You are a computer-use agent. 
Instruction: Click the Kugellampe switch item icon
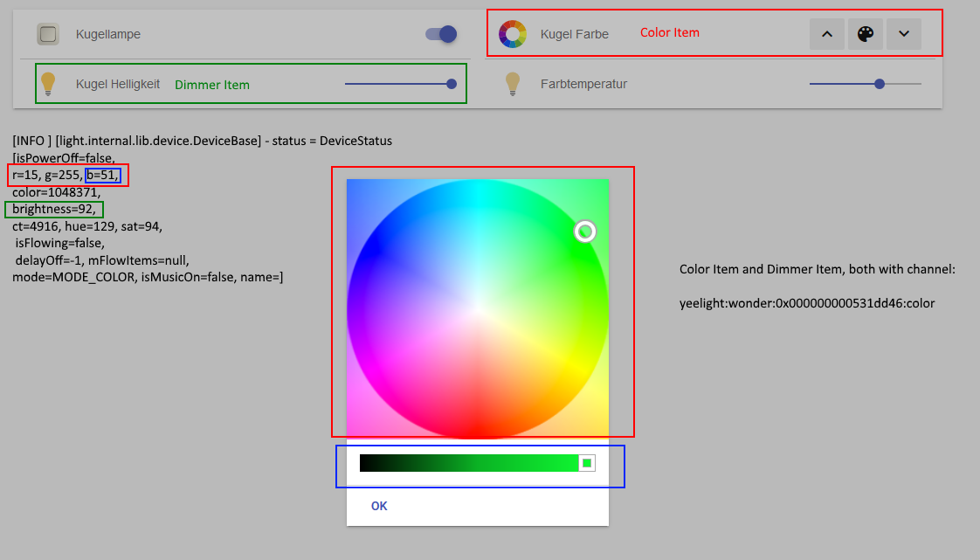point(48,34)
